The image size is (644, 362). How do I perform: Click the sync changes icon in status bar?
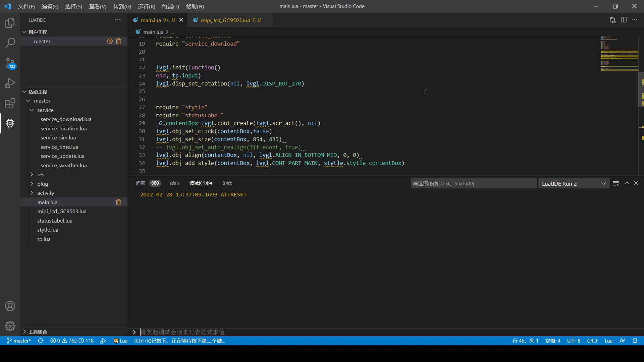(x=41, y=341)
